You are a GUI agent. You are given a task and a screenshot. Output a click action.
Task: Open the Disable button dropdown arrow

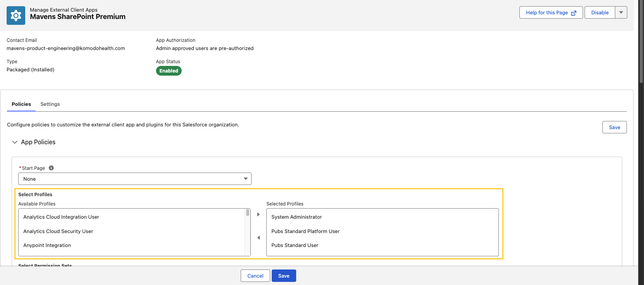pos(621,12)
